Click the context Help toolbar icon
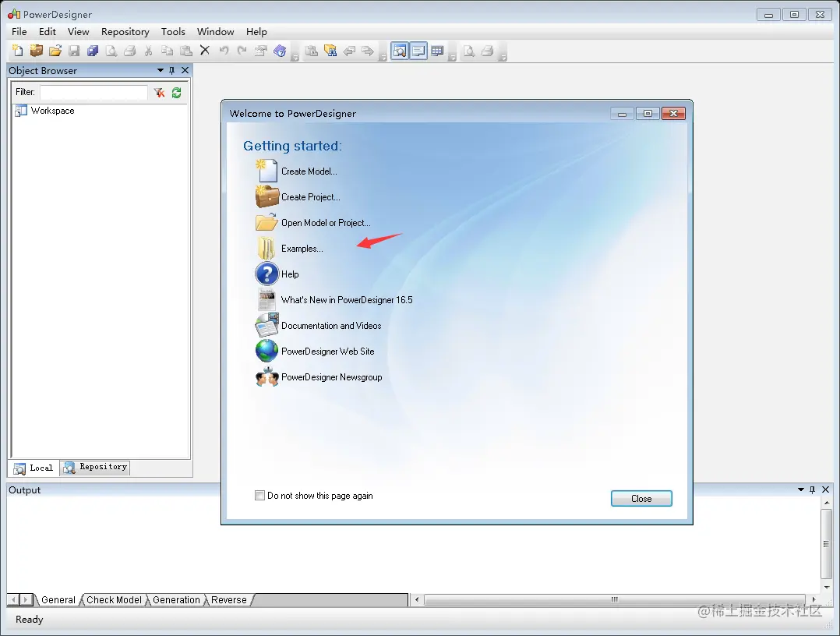This screenshot has width=840, height=636. pos(280,51)
